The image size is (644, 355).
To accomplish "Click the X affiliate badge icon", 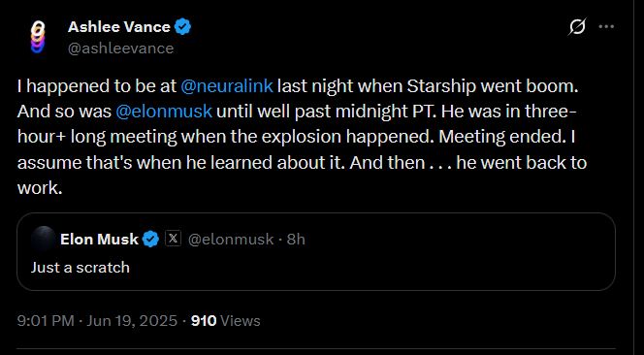I will pos(173,239).
